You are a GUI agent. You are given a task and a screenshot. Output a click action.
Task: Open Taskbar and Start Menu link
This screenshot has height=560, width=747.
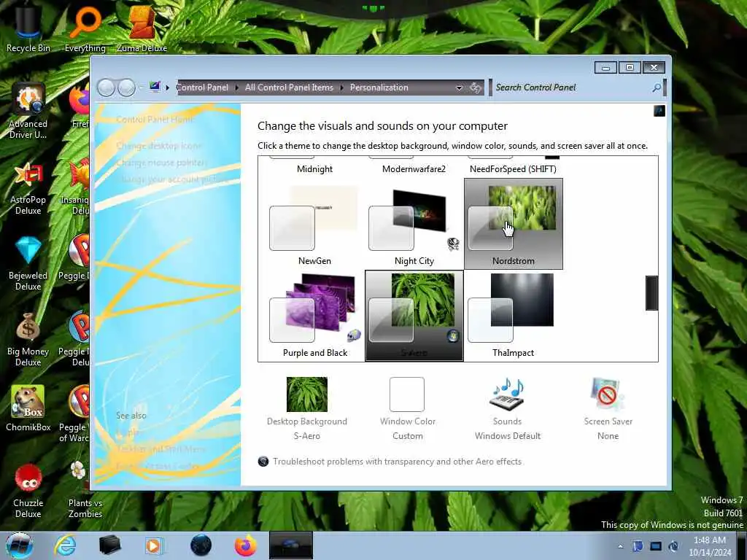click(x=160, y=448)
